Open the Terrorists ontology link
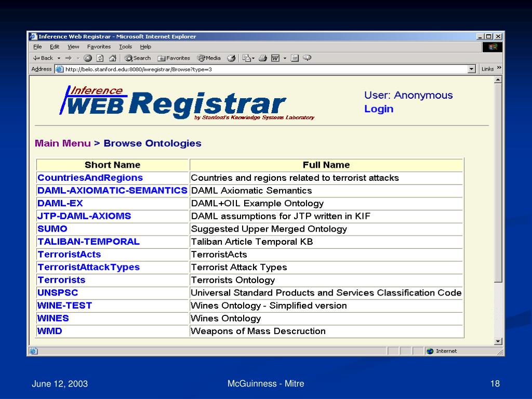 [x=61, y=280]
